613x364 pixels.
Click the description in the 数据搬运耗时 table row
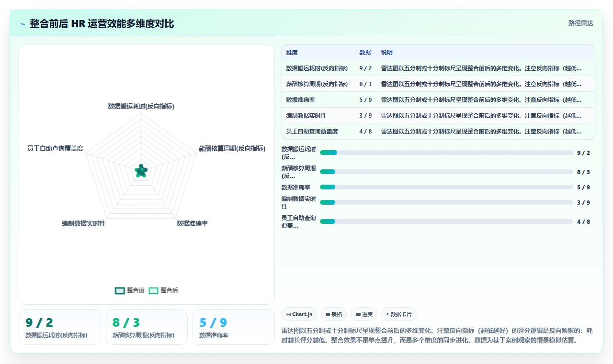pyautogui.click(x=481, y=68)
